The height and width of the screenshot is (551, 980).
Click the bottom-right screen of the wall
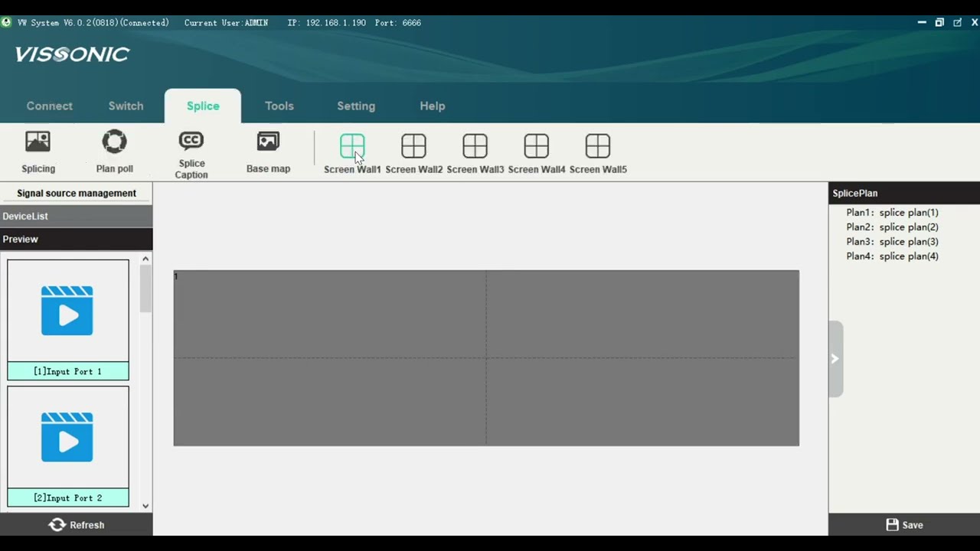click(642, 402)
